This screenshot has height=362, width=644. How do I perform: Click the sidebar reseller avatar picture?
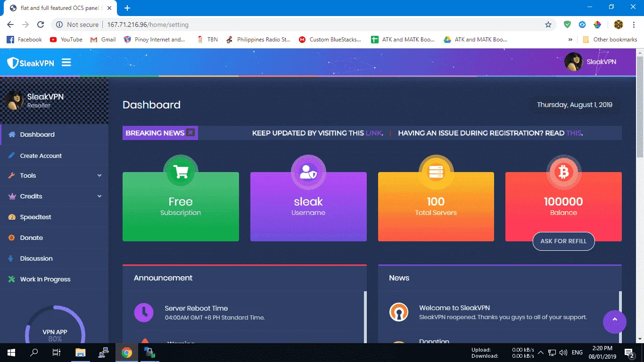click(x=14, y=100)
